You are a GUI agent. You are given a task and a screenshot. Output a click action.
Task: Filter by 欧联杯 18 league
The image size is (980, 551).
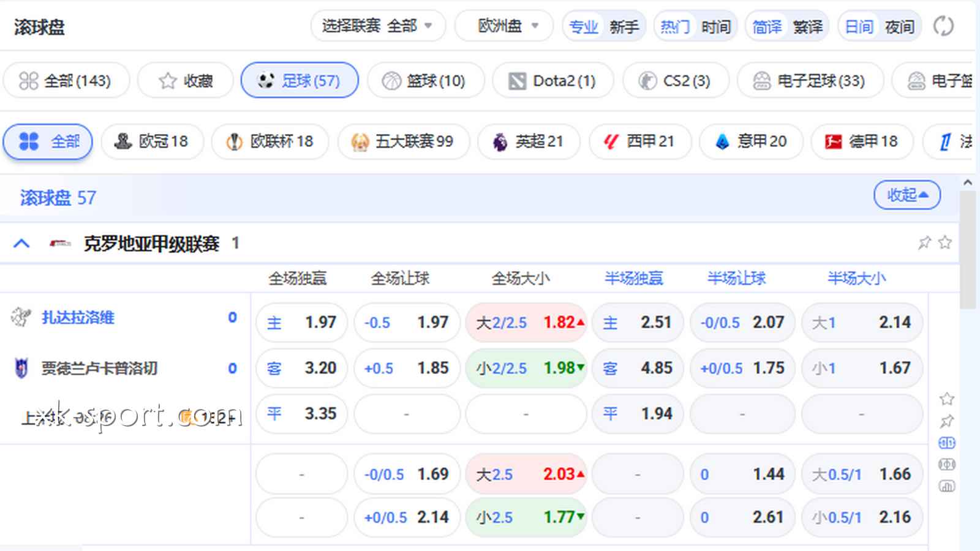click(x=270, y=141)
